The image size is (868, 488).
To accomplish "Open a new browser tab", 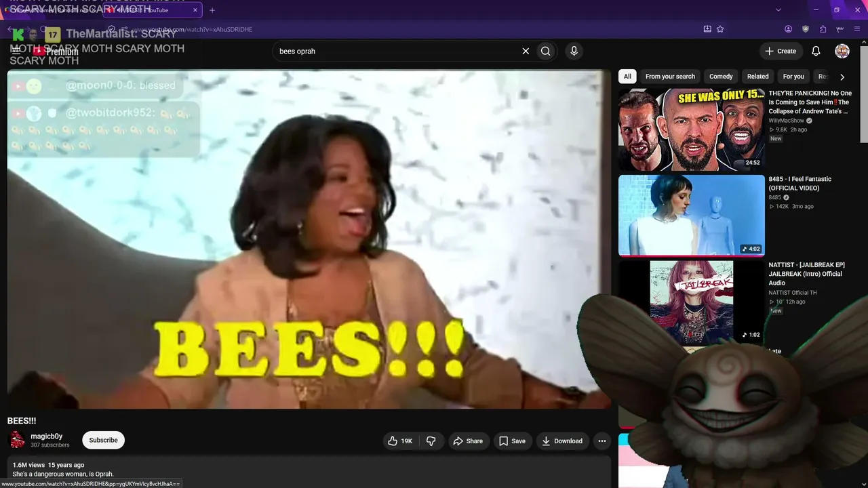I will pos(212,10).
